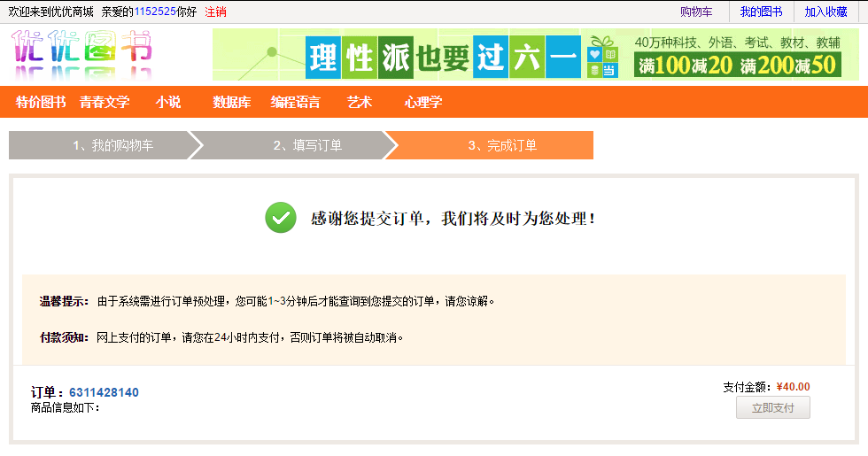Click the 感谢您提交订单 confirmation message
The width and height of the screenshot is (868, 456).
tap(453, 219)
